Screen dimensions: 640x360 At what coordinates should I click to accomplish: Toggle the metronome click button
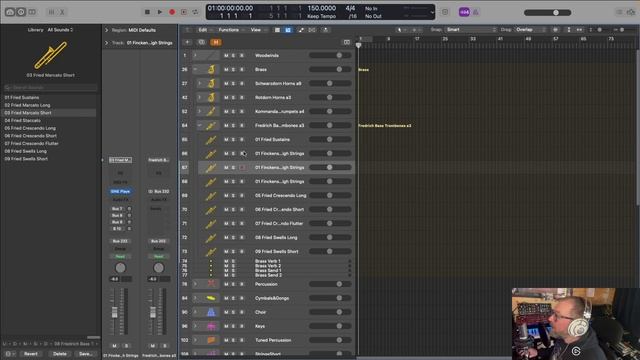coord(476,12)
